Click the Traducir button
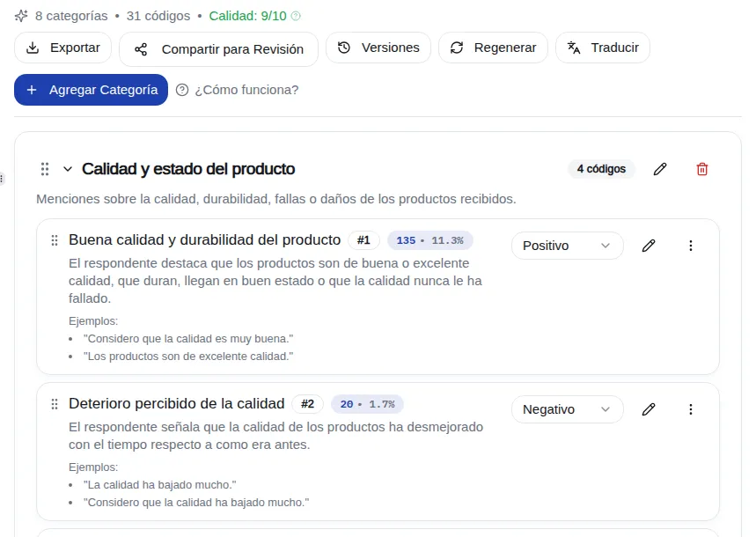756x537 pixels. pyautogui.click(x=603, y=48)
